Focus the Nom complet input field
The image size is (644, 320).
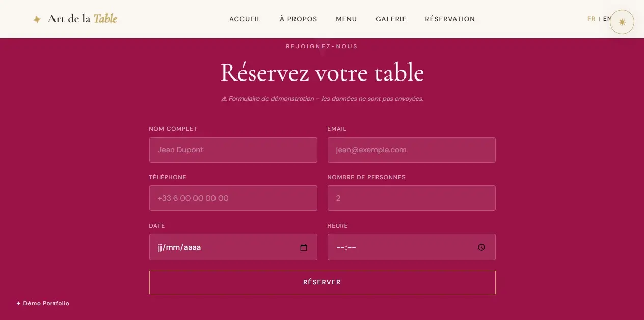pyautogui.click(x=233, y=150)
